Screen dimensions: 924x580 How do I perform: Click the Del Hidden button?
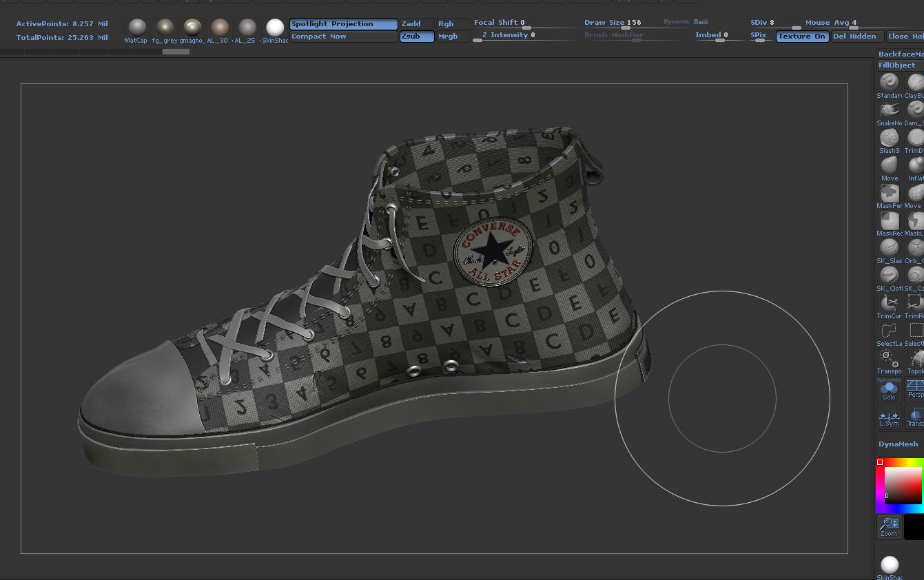[x=858, y=37]
